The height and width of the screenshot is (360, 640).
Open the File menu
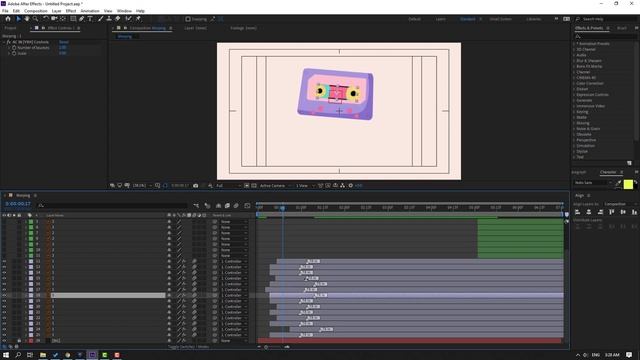point(5,11)
